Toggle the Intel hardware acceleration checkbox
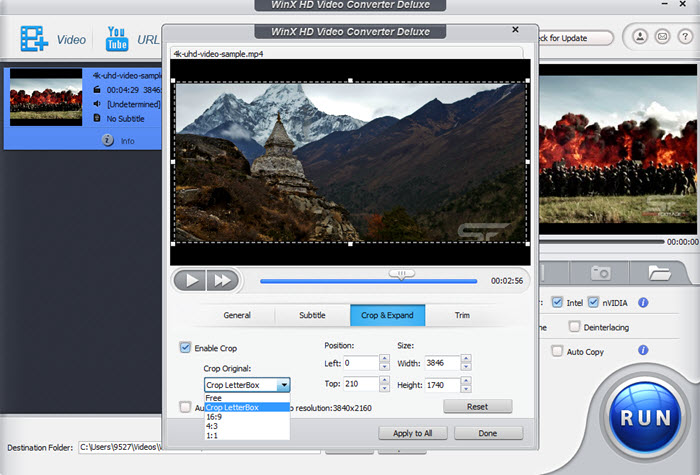The height and width of the screenshot is (475, 700). pyautogui.click(x=557, y=302)
